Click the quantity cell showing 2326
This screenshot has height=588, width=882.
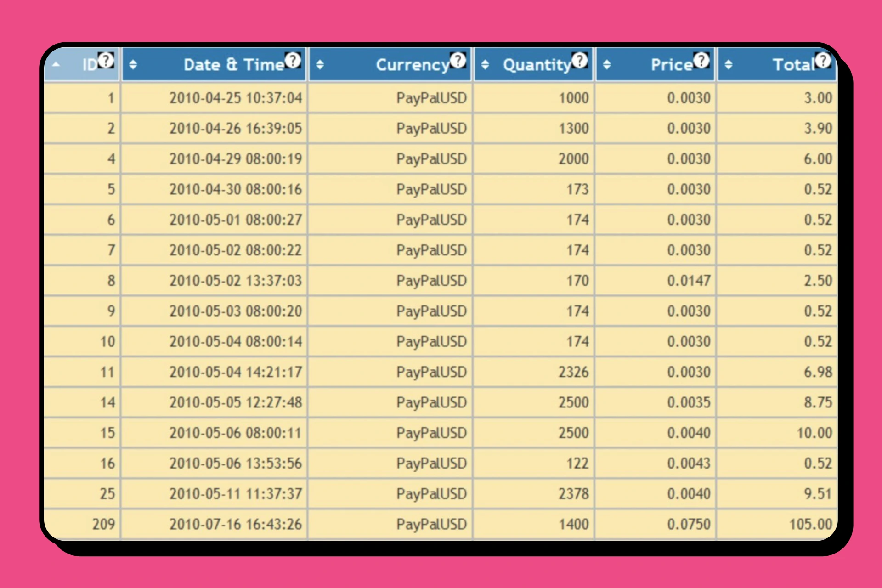(x=573, y=372)
